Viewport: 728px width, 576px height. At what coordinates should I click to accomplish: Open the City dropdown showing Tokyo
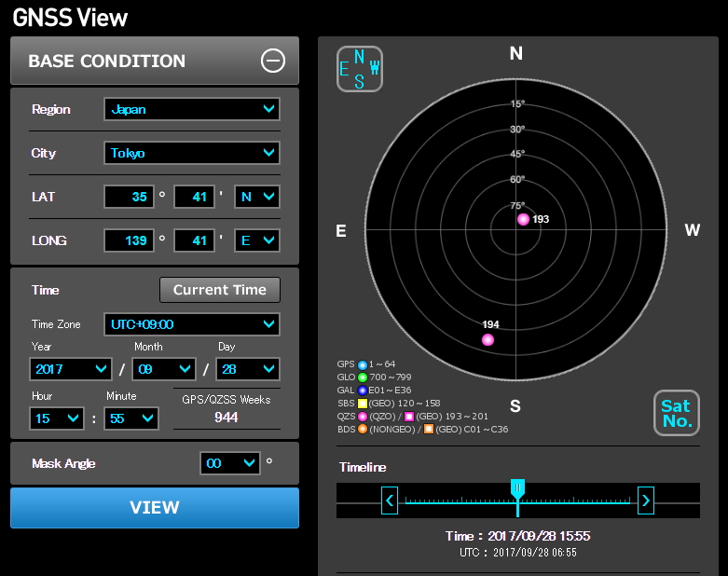(x=192, y=153)
